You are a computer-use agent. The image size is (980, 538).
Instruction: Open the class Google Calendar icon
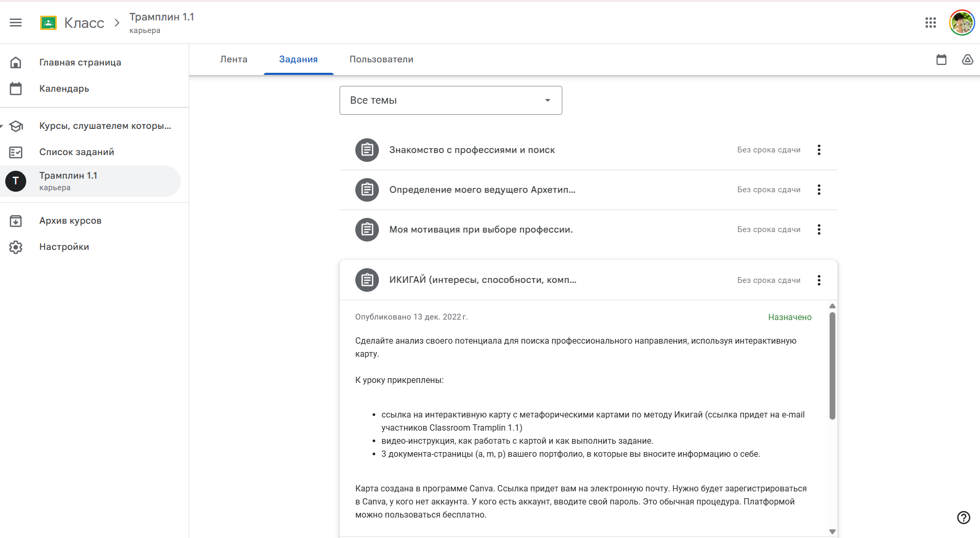[x=941, y=60]
